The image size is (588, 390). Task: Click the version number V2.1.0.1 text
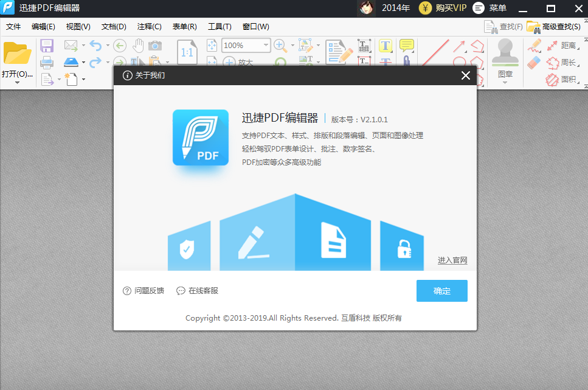pyautogui.click(x=374, y=119)
